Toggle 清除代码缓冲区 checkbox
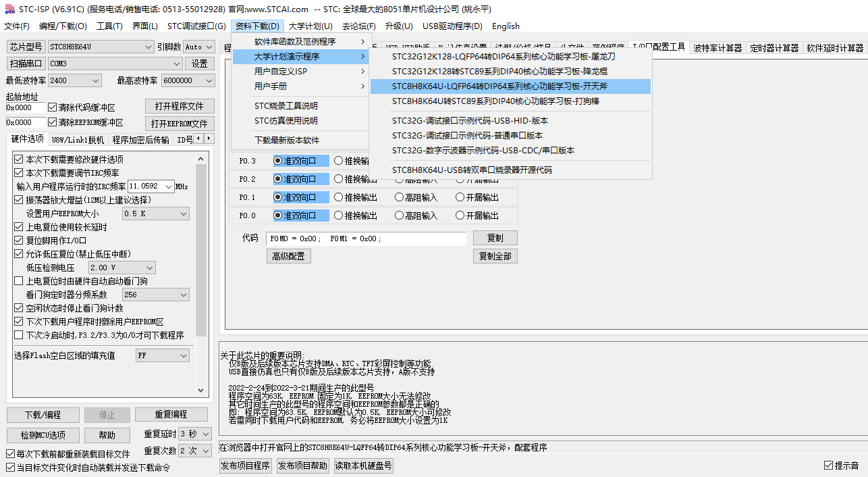The width and height of the screenshot is (868, 477). [x=53, y=107]
